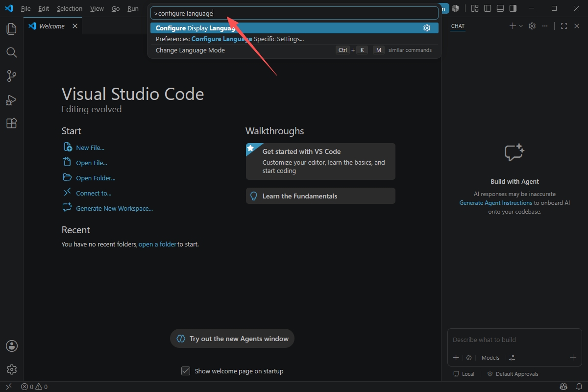Toggle the secondary side bar visibility
Screen dimensions: 588x392
point(513,8)
